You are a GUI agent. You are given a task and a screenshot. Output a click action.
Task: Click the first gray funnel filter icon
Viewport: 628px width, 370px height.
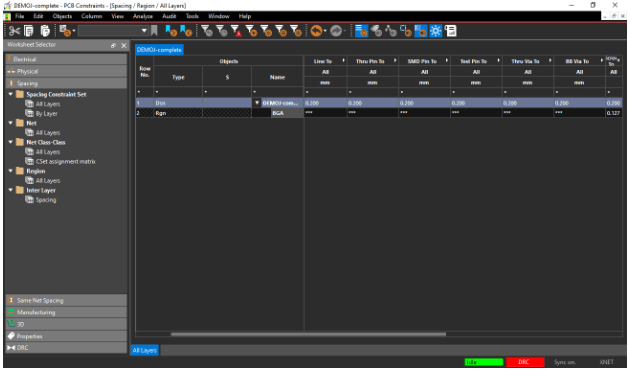207,31
